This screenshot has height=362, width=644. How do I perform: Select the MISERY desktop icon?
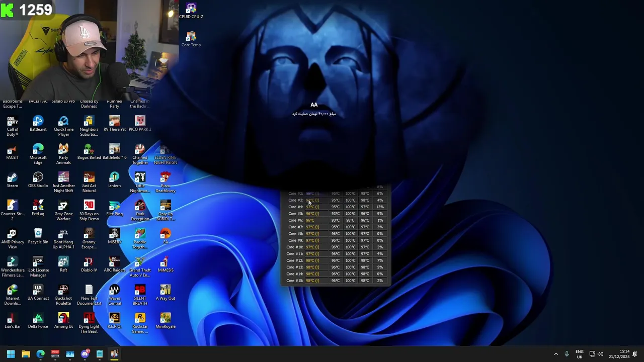(114, 236)
